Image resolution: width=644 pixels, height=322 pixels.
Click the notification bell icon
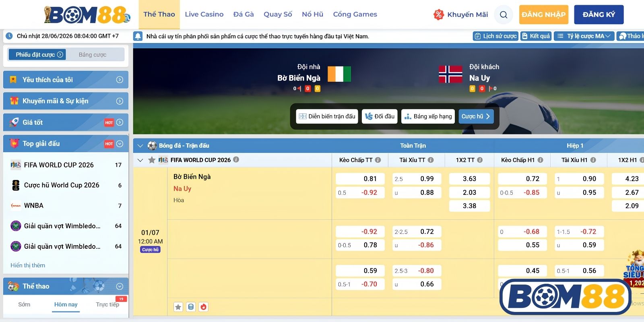pos(138,36)
